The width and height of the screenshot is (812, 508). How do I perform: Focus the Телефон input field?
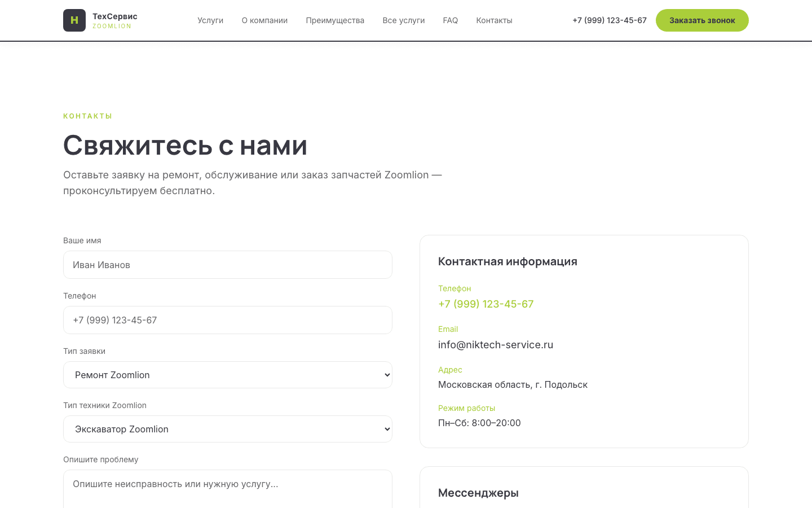click(x=228, y=320)
